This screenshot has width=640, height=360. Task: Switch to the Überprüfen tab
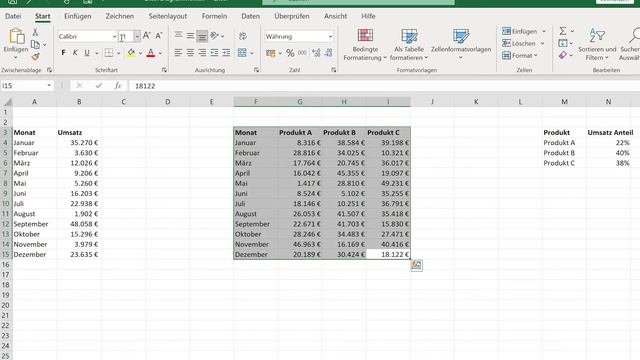(x=292, y=16)
